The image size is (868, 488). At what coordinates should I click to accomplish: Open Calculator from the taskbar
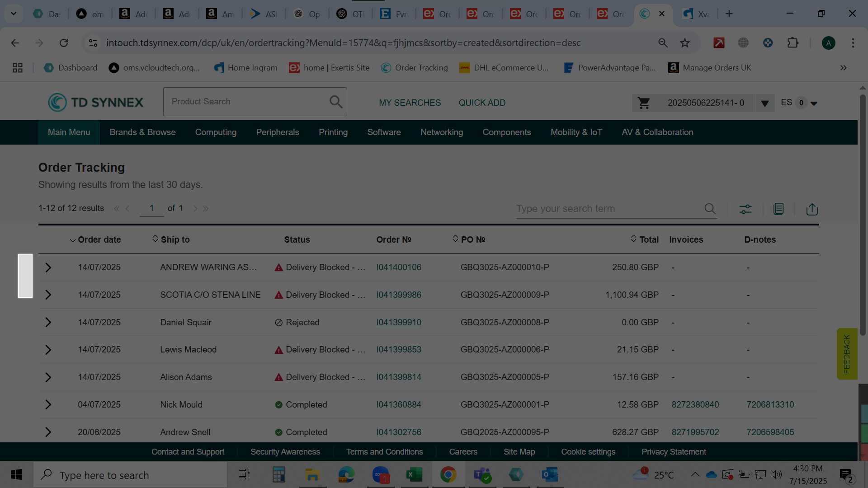point(278,475)
